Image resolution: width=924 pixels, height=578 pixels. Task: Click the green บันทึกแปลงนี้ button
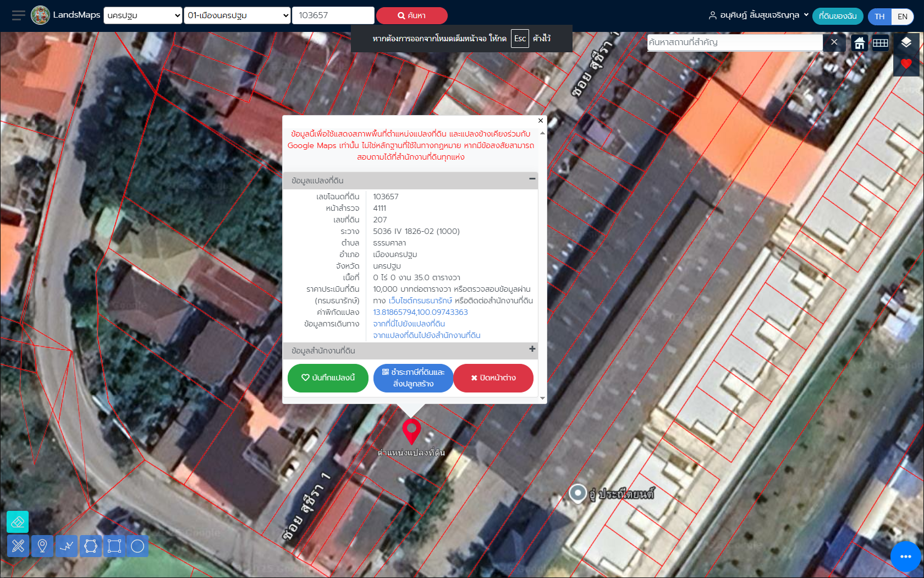[328, 378]
